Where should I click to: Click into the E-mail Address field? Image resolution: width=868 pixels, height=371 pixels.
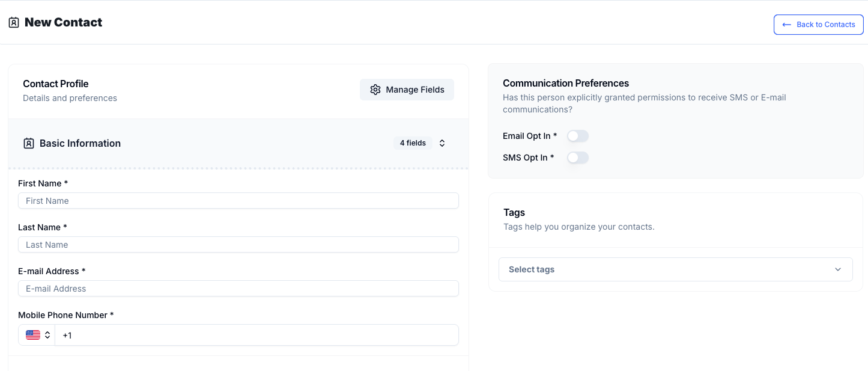click(x=238, y=289)
